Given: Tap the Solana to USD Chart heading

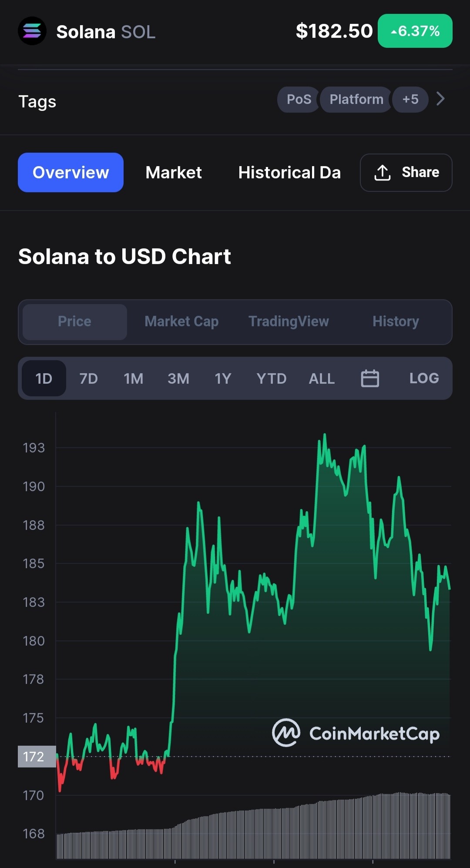Looking at the screenshot, I should [x=124, y=256].
